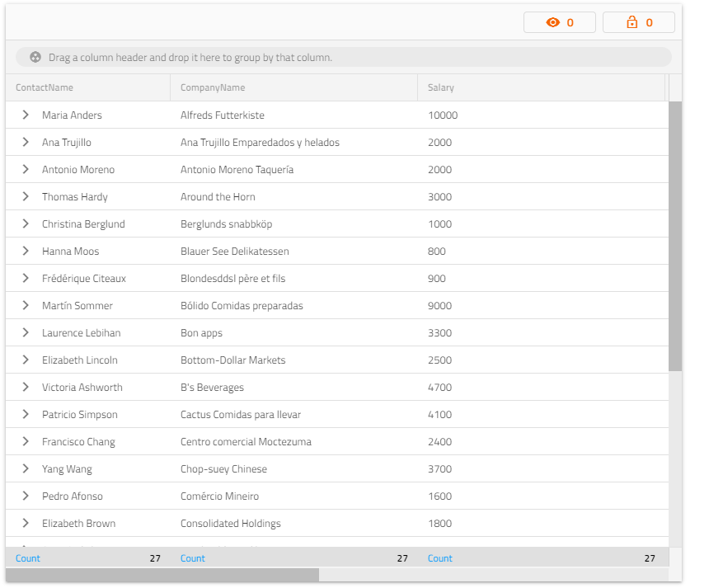Sort by the ContactName column header

coord(42,87)
